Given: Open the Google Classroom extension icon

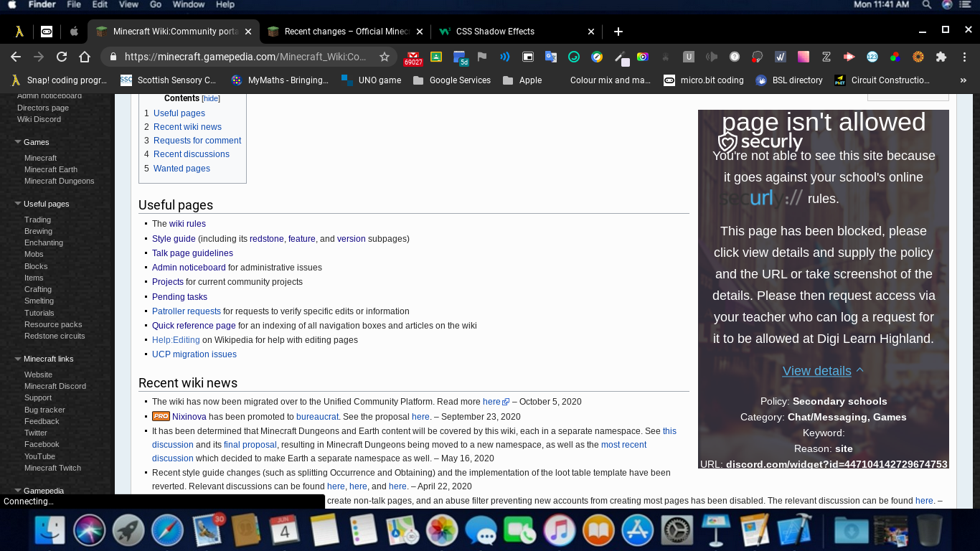Looking at the screenshot, I should tap(435, 57).
